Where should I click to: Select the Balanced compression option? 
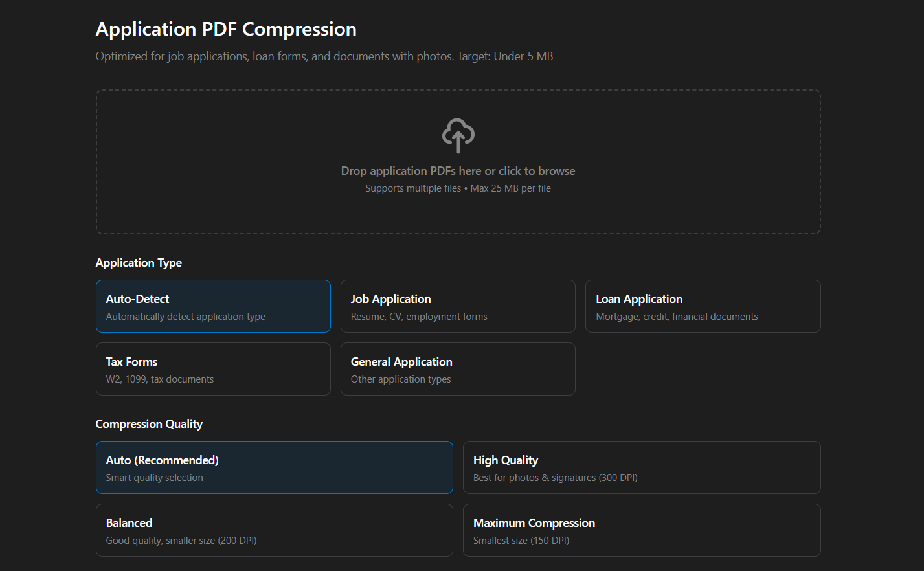tap(274, 530)
